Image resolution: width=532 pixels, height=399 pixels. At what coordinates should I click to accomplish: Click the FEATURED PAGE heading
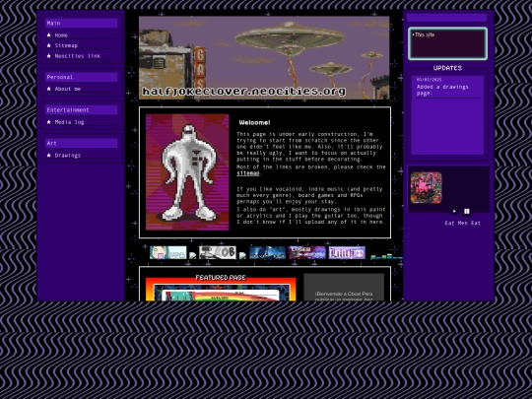(x=221, y=278)
